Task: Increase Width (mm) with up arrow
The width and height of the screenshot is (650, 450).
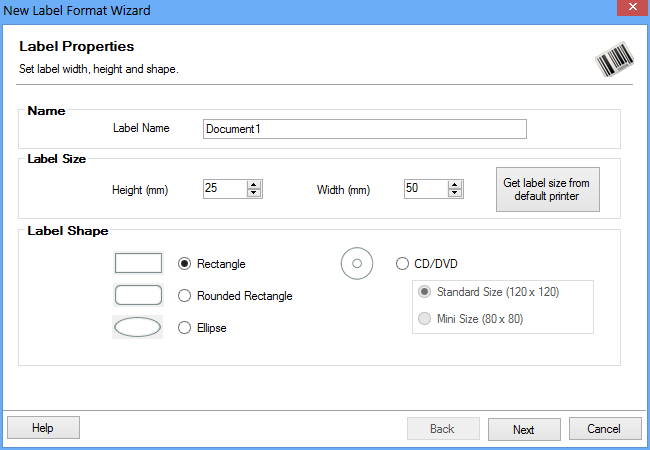Action: point(456,184)
